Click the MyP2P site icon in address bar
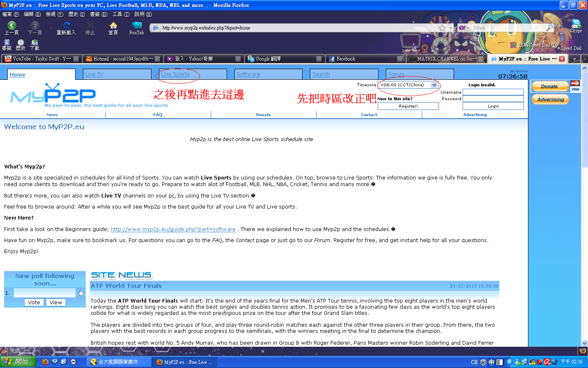Viewport: 588px width, 368px height. pyautogui.click(x=156, y=28)
